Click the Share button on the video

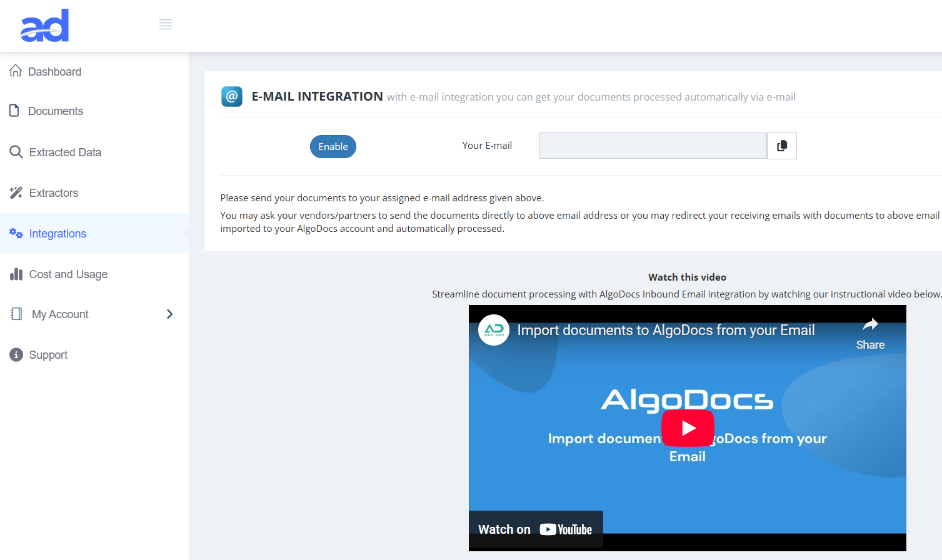[x=869, y=333]
